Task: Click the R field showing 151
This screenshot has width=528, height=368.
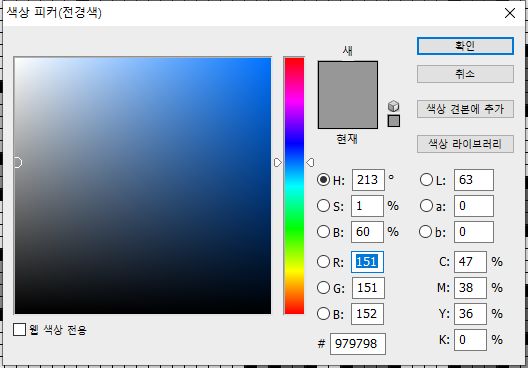Action: tap(367, 262)
